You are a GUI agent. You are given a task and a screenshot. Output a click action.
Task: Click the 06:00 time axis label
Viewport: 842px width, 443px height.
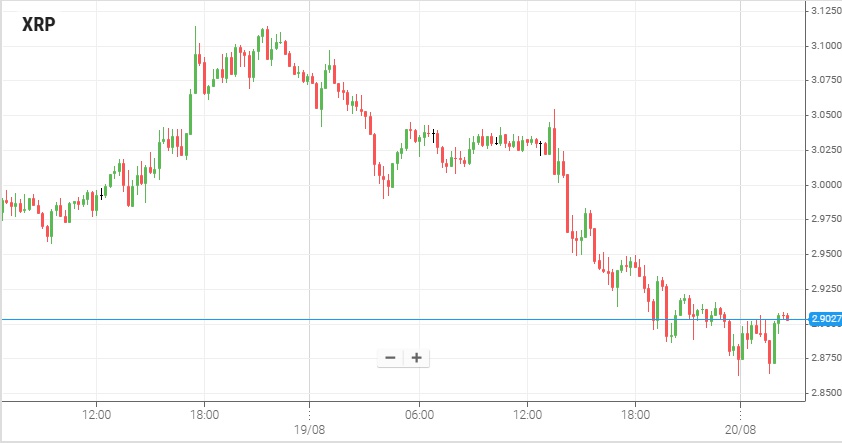[419, 415]
